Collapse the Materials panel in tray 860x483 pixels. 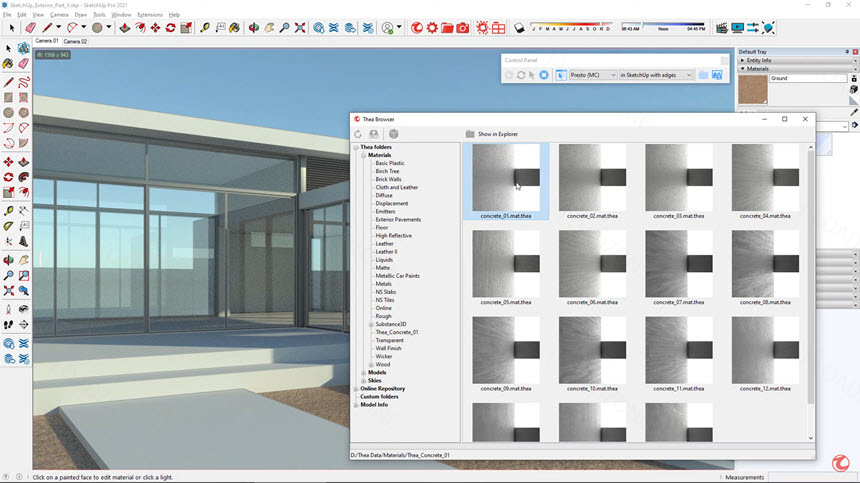tap(743, 69)
